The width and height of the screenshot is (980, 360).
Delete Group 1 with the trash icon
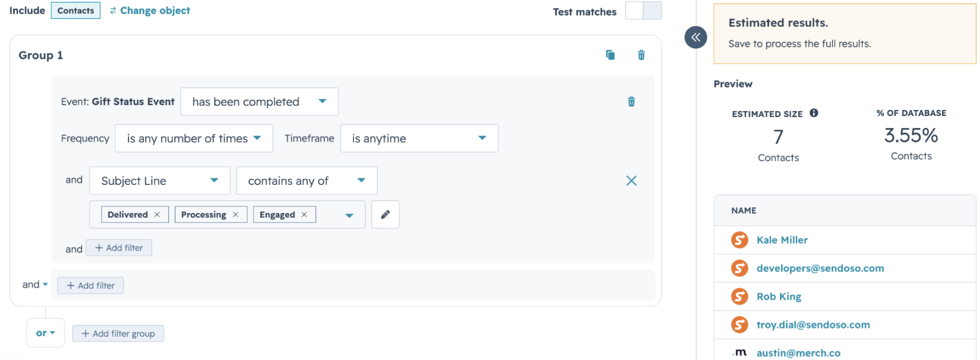click(641, 55)
